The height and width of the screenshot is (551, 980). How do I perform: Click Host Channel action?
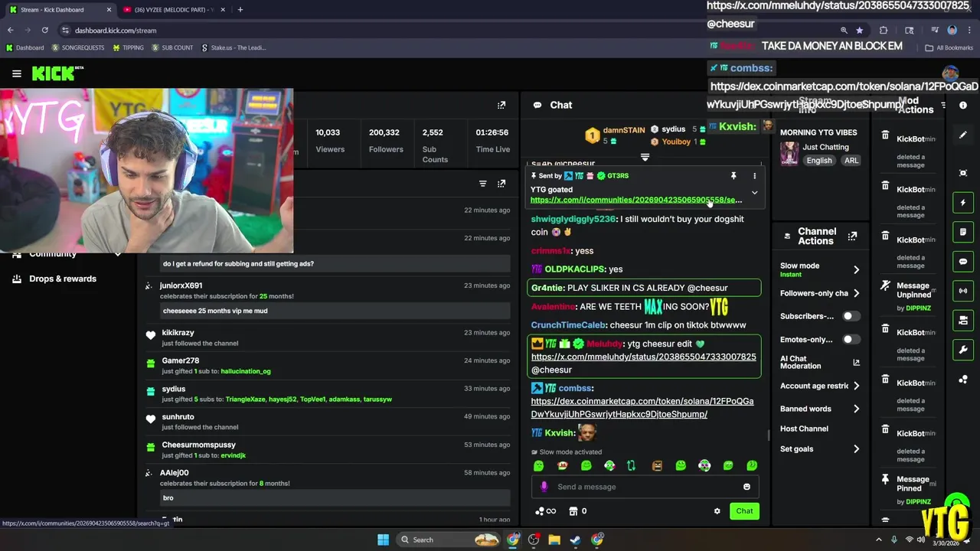point(804,429)
